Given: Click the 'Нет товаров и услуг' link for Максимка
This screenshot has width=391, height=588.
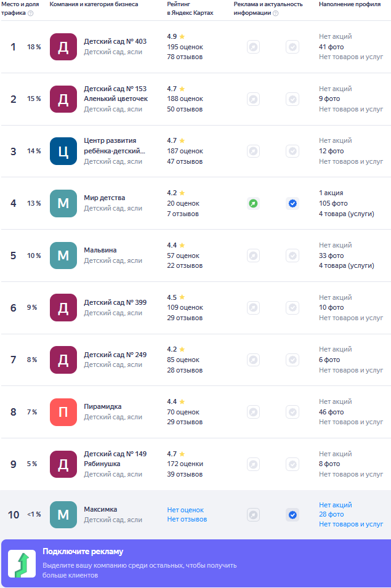Looking at the screenshot, I should [x=350, y=525].
